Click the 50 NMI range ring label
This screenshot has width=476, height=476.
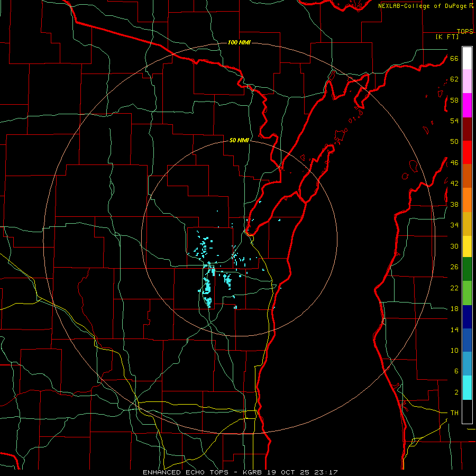239,140
